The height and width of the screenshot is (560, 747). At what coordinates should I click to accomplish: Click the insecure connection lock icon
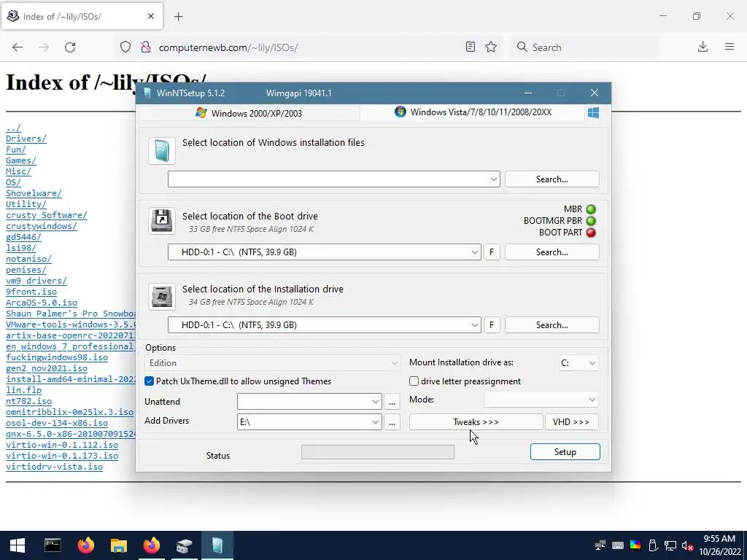[146, 47]
